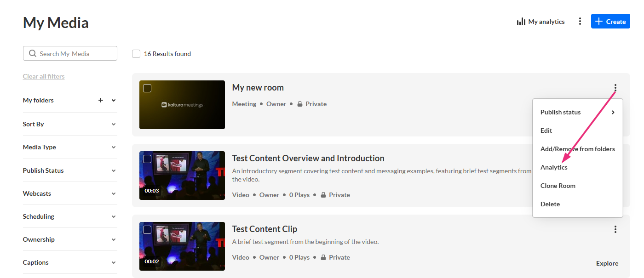The height and width of the screenshot is (278, 644).
Task: Click the Clear all filters link
Action: [44, 76]
